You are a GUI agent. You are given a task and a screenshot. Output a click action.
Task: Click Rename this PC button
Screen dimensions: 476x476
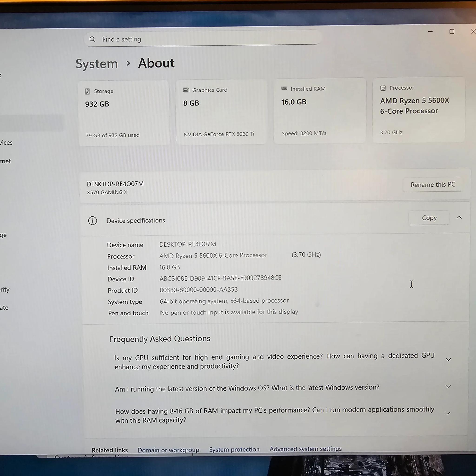point(433,185)
